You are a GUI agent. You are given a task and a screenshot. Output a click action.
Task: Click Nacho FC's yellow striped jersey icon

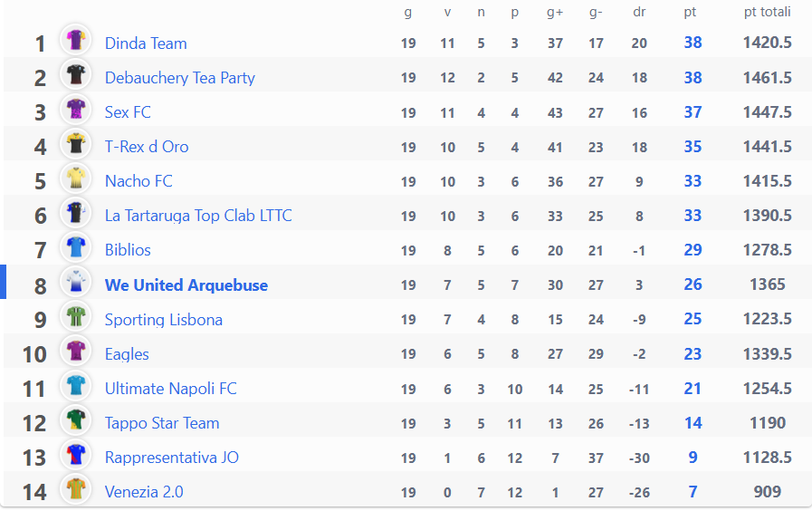(x=76, y=178)
